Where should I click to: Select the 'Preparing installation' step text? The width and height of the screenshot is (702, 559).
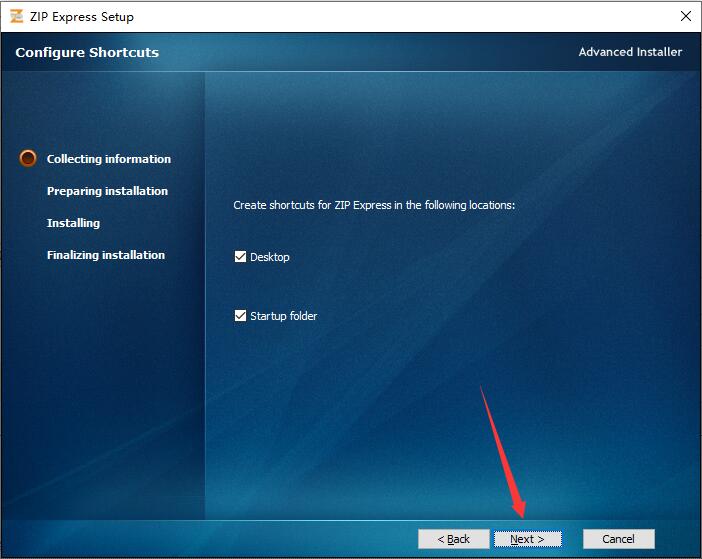click(x=107, y=191)
